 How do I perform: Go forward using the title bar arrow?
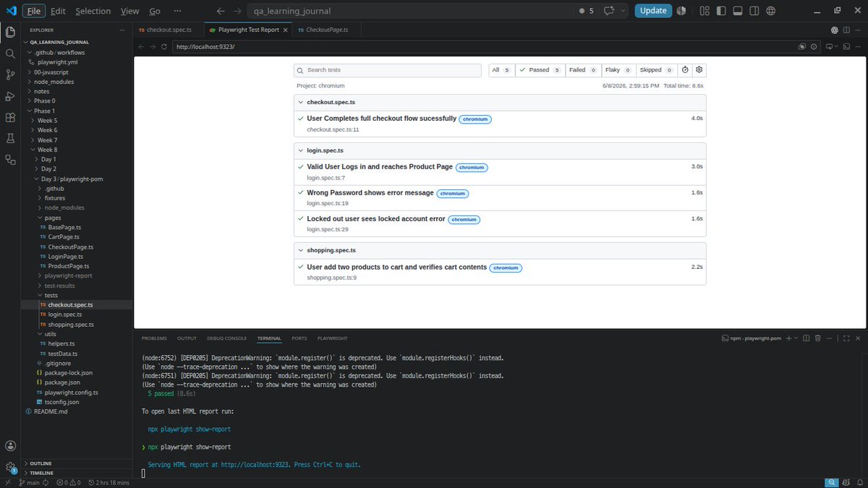tap(237, 11)
